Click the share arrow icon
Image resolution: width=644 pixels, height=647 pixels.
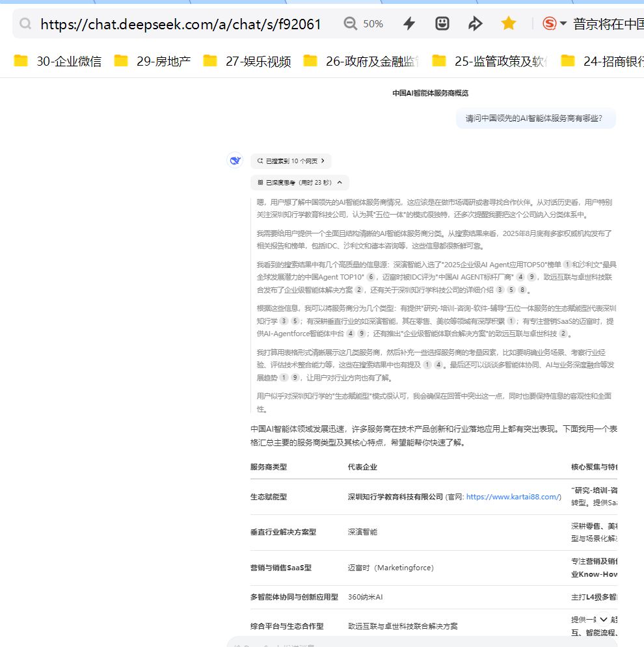point(475,23)
